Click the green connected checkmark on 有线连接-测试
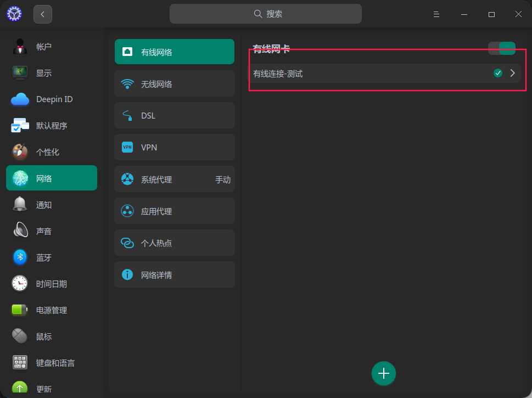The image size is (532, 398). [x=498, y=73]
